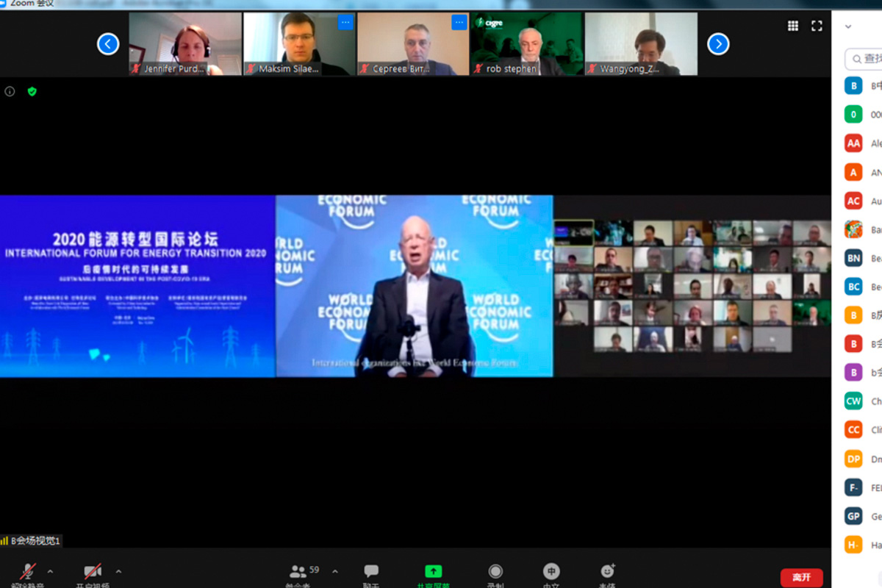Select participant with AA avatar

853,143
